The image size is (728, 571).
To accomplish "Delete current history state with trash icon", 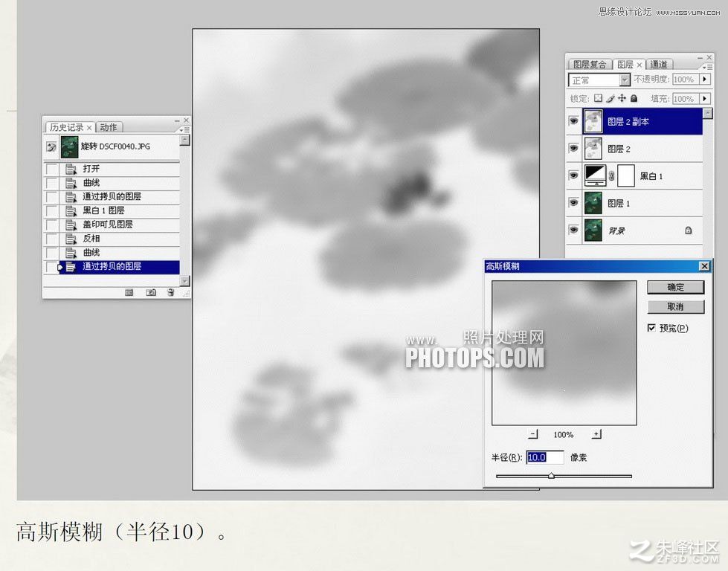I will point(170,292).
